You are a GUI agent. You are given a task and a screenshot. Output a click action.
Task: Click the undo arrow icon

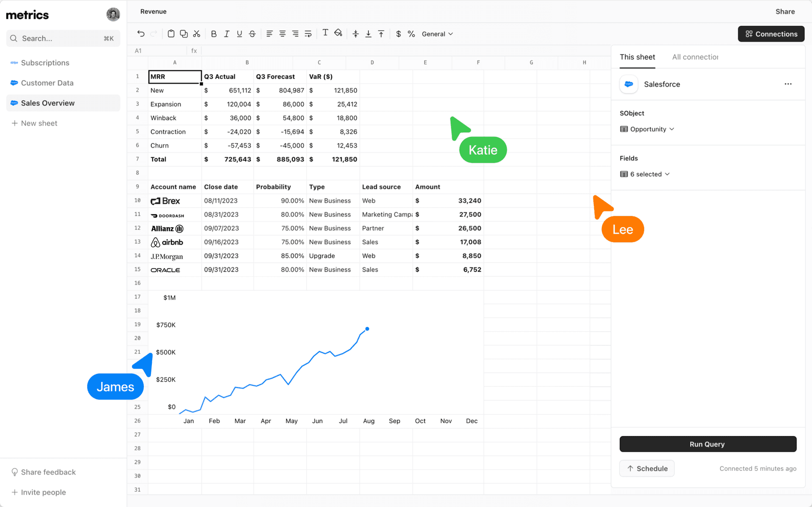point(141,34)
